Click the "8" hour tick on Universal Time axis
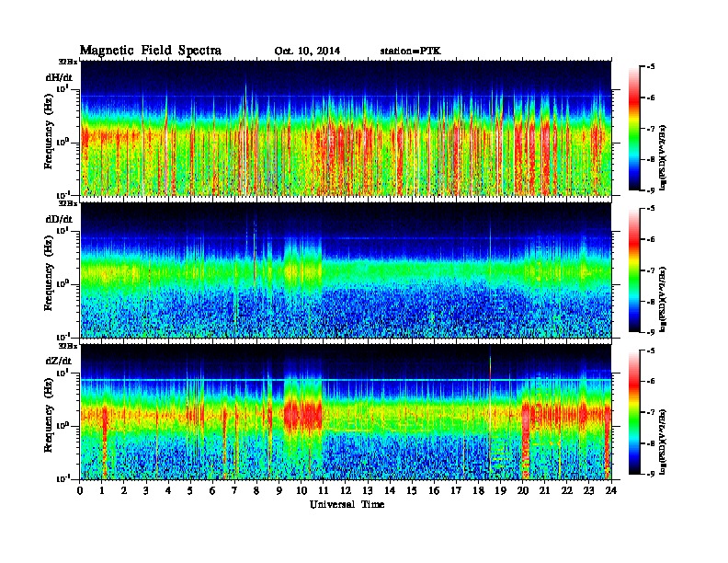Image resolution: width=728 pixels, height=563 pixels. point(256,490)
